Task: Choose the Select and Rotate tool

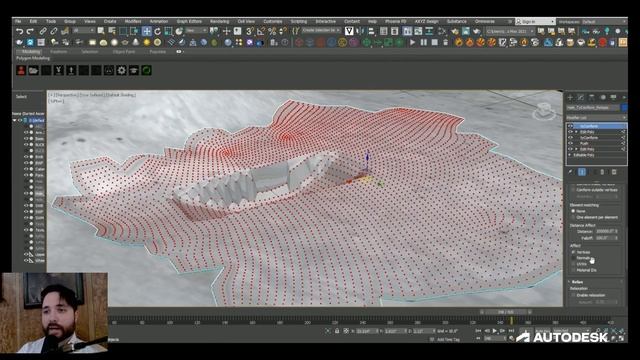Action: point(158,31)
